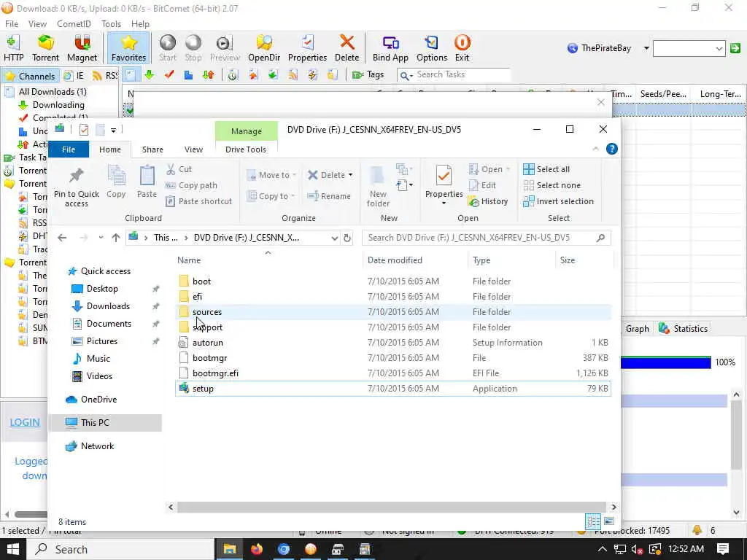Click the Search DVD Drive input field

(486, 238)
